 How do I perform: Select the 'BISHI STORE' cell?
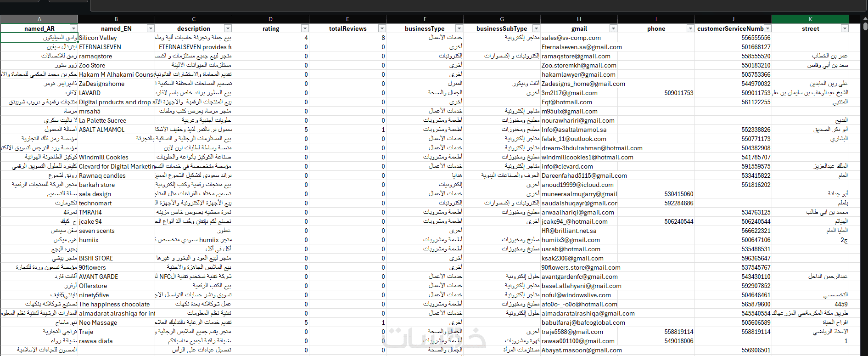pos(117,258)
